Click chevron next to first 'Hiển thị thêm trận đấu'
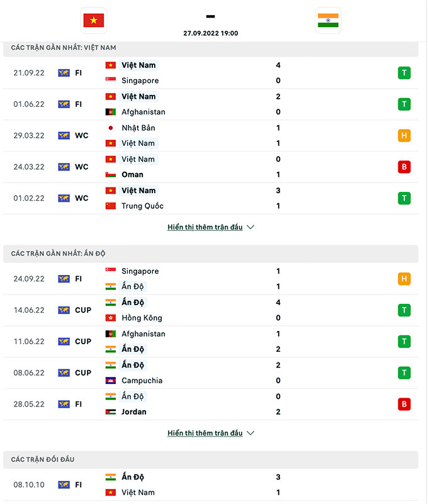Screen dimensions: 428x504 (251, 227)
